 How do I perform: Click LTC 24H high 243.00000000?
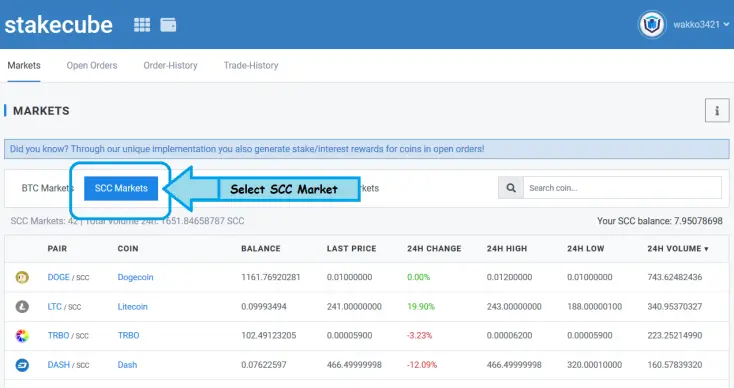click(x=514, y=307)
